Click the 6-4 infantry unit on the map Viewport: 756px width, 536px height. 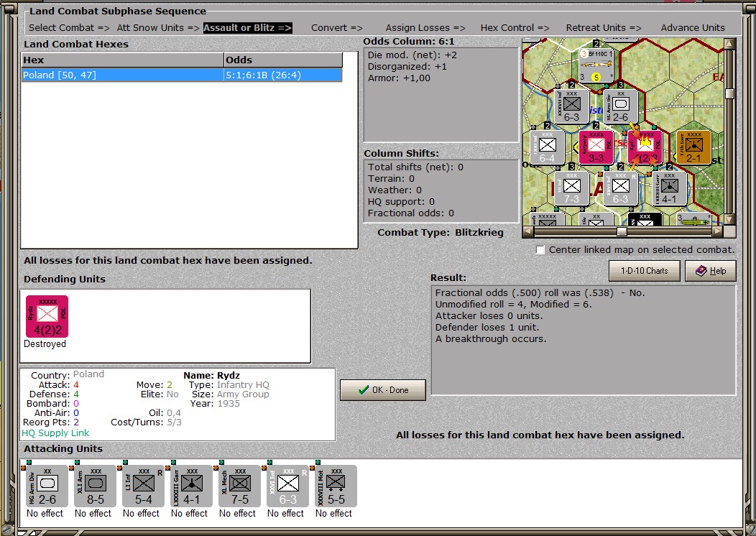(x=547, y=147)
